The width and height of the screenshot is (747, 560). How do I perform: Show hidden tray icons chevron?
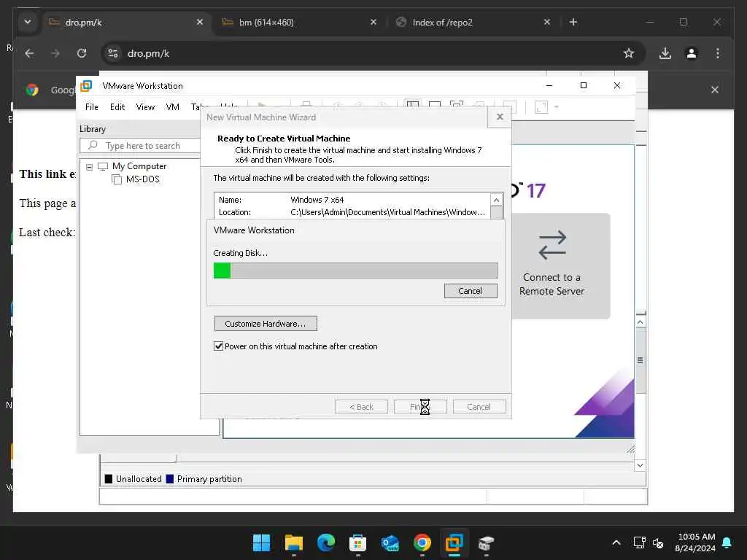point(616,542)
